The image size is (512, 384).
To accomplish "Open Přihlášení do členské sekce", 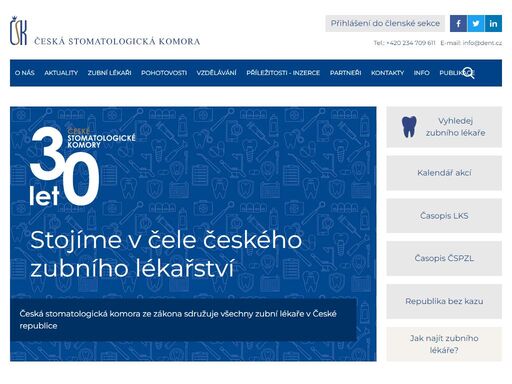I will 385,24.
